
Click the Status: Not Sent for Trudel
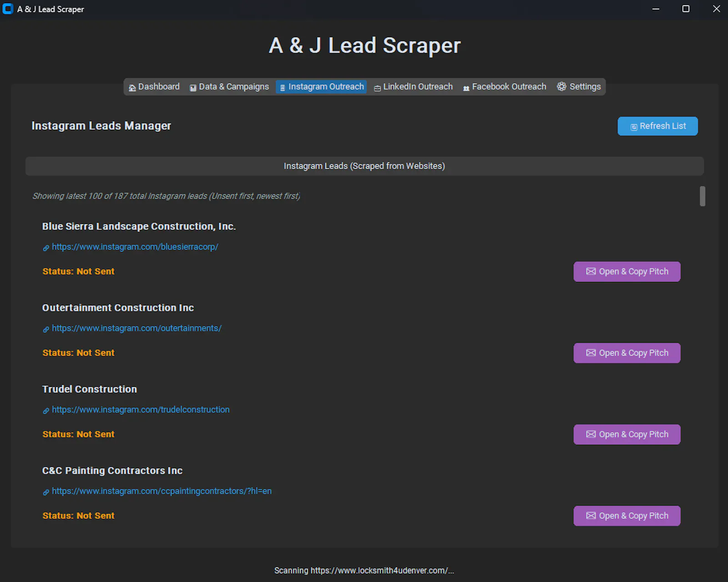pos(78,434)
